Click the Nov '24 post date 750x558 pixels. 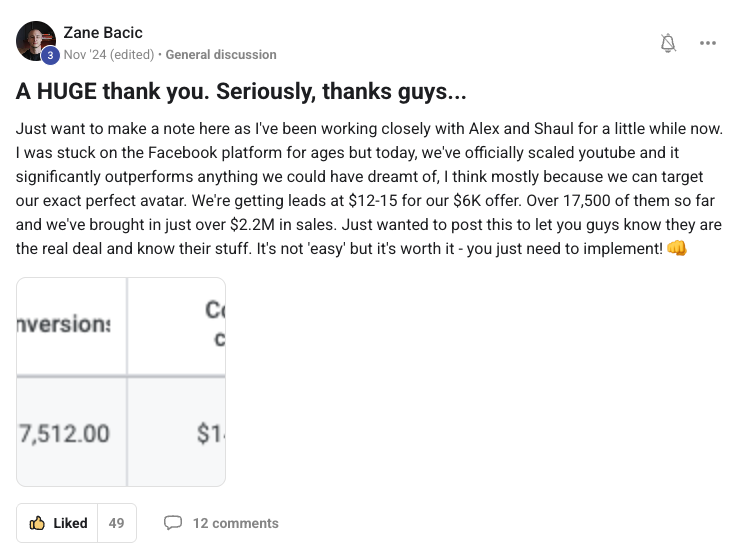pyautogui.click(x=83, y=55)
